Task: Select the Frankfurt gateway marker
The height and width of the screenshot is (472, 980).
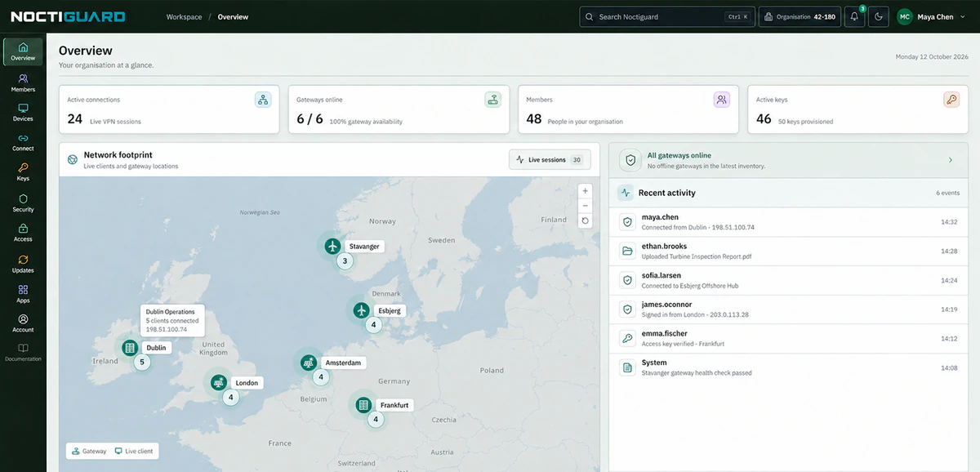Action: point(364,405)
